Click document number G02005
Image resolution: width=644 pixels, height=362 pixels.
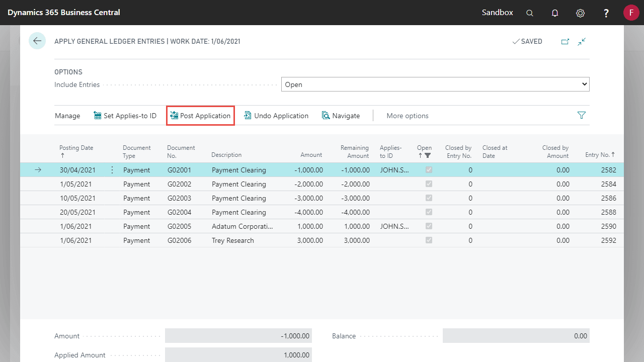click(x=180, y=226)
